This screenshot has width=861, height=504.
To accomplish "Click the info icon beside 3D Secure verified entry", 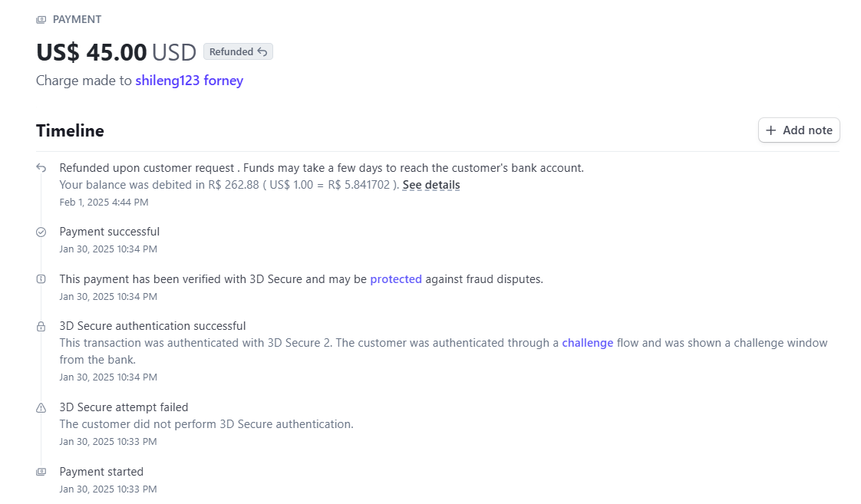I will pyautogui.click(x=41, y=279).
